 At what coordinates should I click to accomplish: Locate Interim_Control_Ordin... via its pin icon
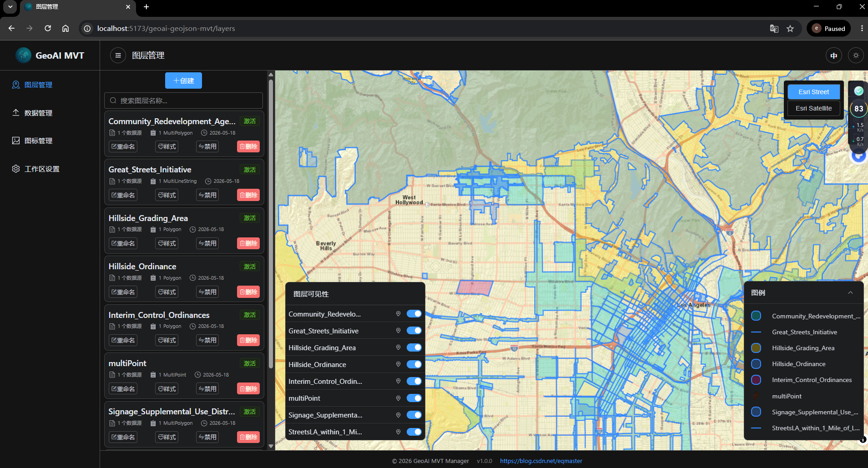398,381
